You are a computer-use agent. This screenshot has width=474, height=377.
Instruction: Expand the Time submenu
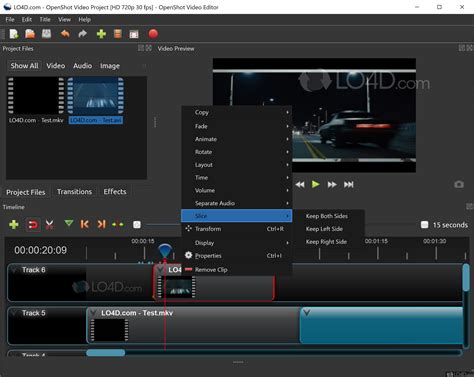pyautogui.click(x=237, y=178)
